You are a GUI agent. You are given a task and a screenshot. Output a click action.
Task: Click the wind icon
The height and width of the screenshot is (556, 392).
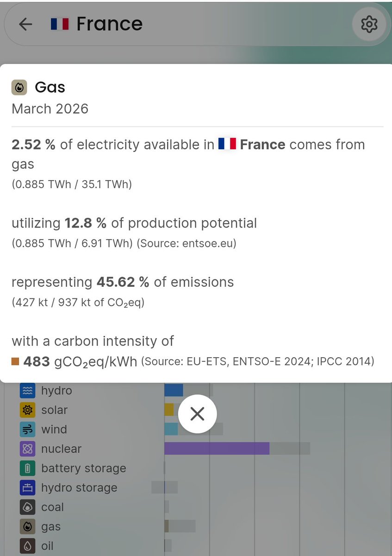28,430
